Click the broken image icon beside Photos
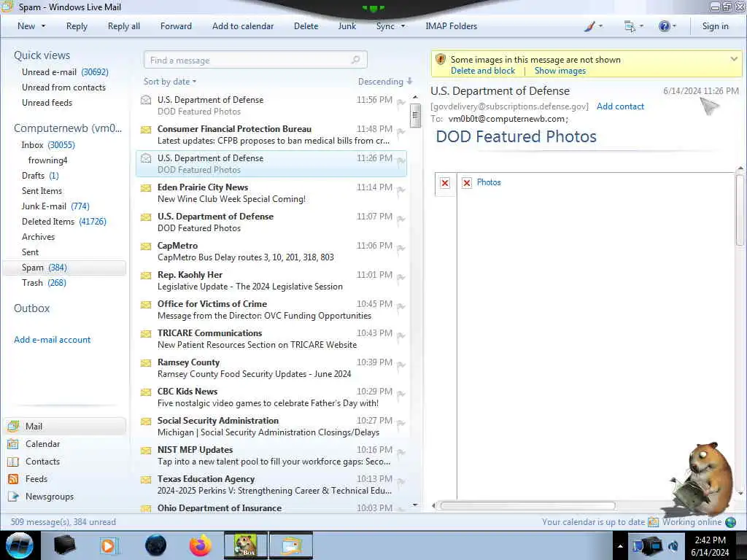 click(467, 183)
